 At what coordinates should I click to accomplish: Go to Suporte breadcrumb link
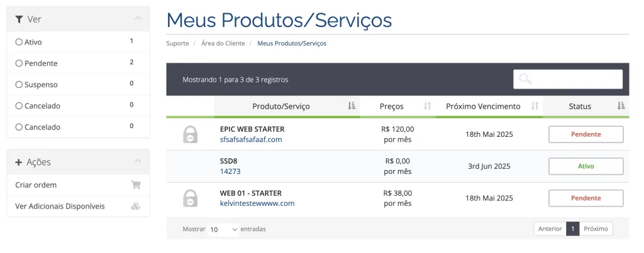[177, 43]
